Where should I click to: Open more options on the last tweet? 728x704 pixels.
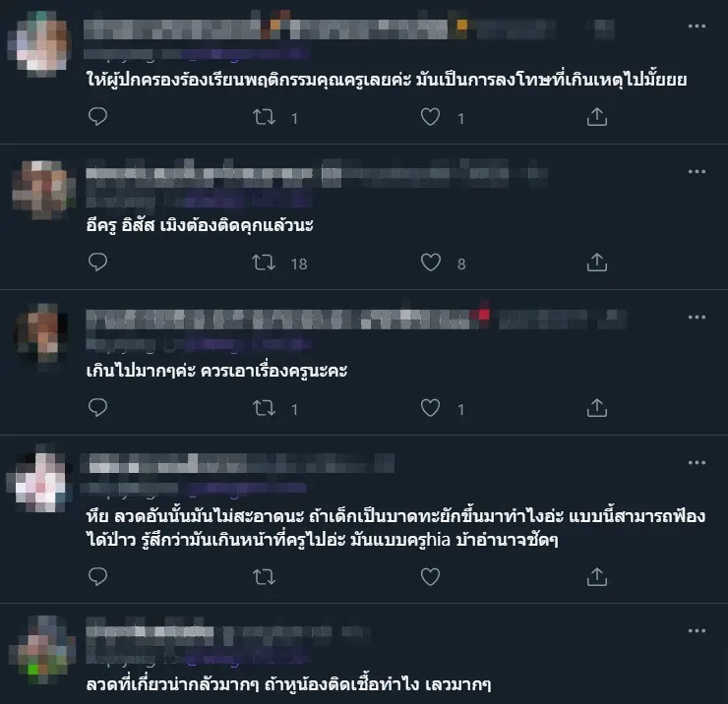click(697, 631)
